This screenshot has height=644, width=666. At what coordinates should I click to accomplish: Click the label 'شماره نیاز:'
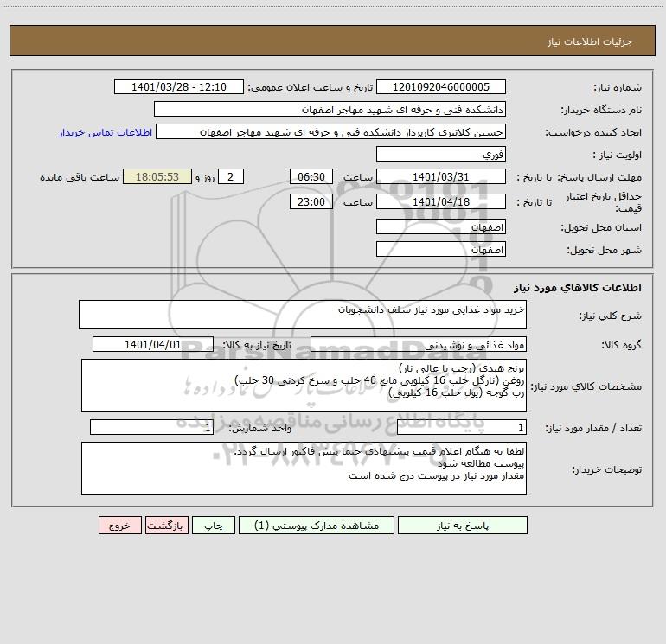[x=618, y=87]
